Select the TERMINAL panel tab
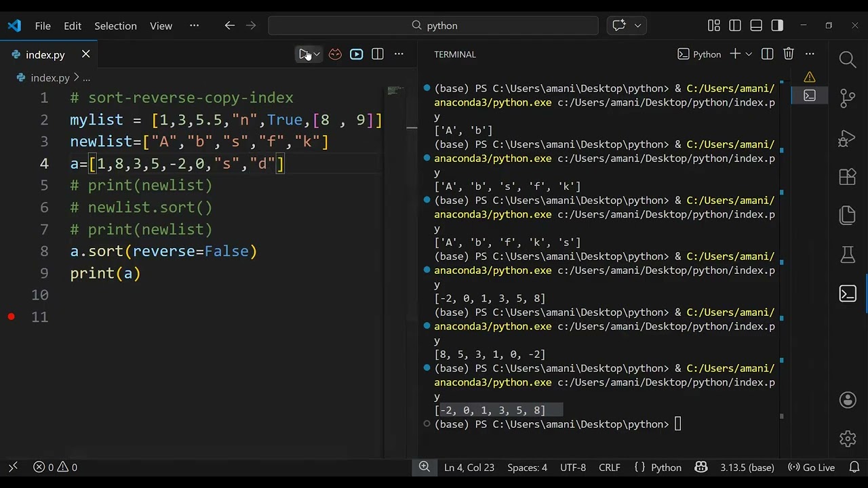Viewport: 868px width, 488px height. coord(455,54)
